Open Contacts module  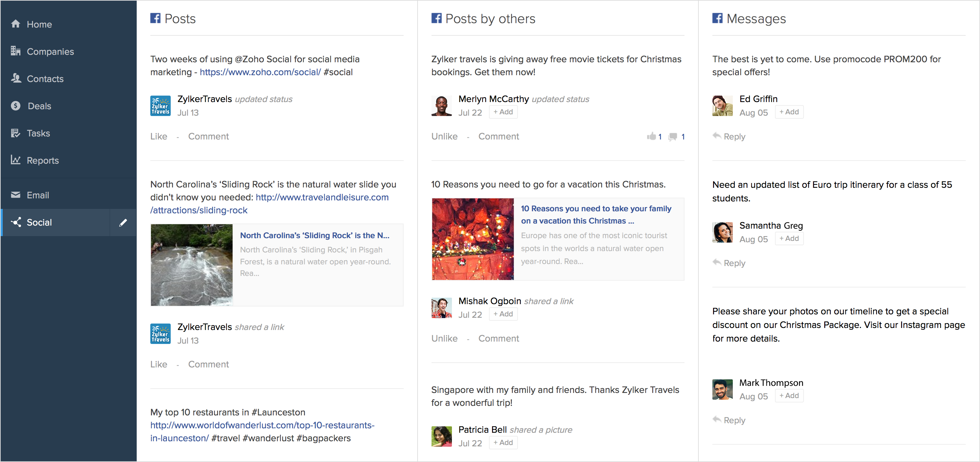coord(68,79)
